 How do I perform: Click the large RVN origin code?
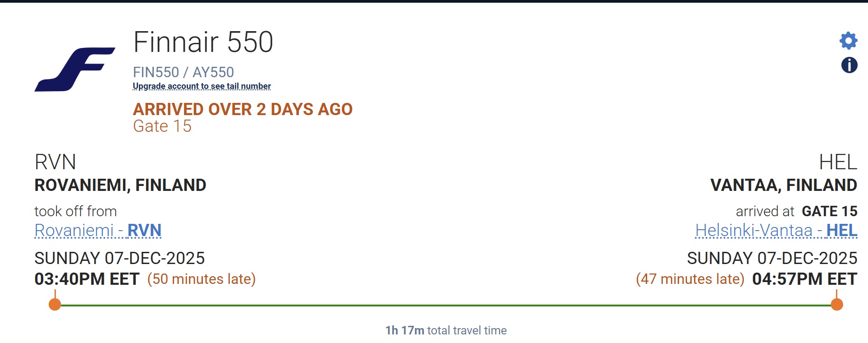[x=55, y=162]
